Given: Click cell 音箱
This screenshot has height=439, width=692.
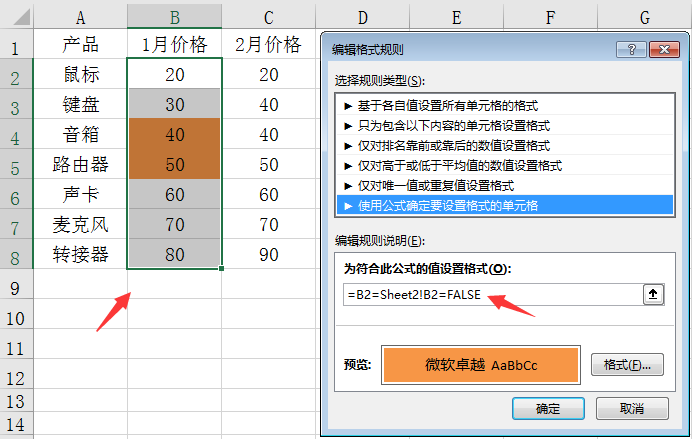Looking at the screenshot, I should 80,134.
